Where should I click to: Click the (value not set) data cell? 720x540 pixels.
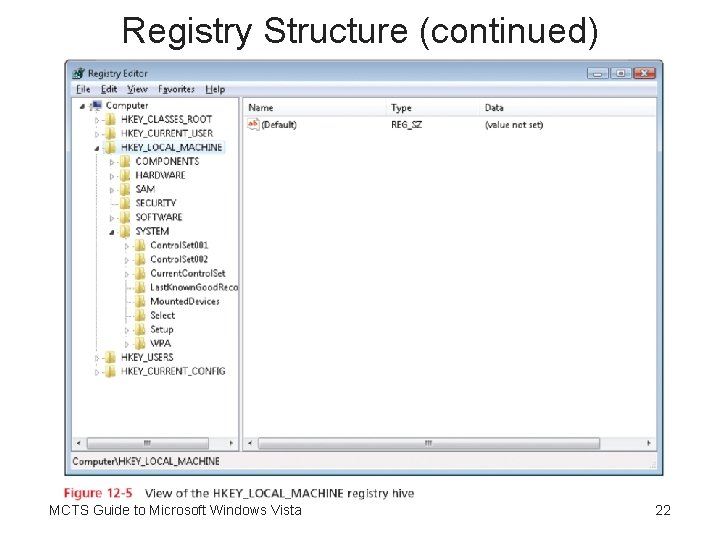[x=514, y=125]
